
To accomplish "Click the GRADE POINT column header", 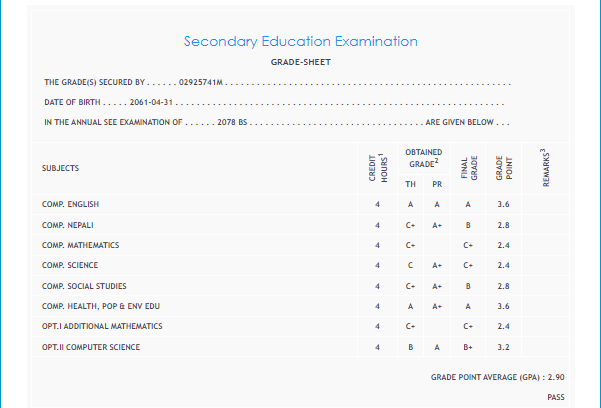I will tap(503, 170).
